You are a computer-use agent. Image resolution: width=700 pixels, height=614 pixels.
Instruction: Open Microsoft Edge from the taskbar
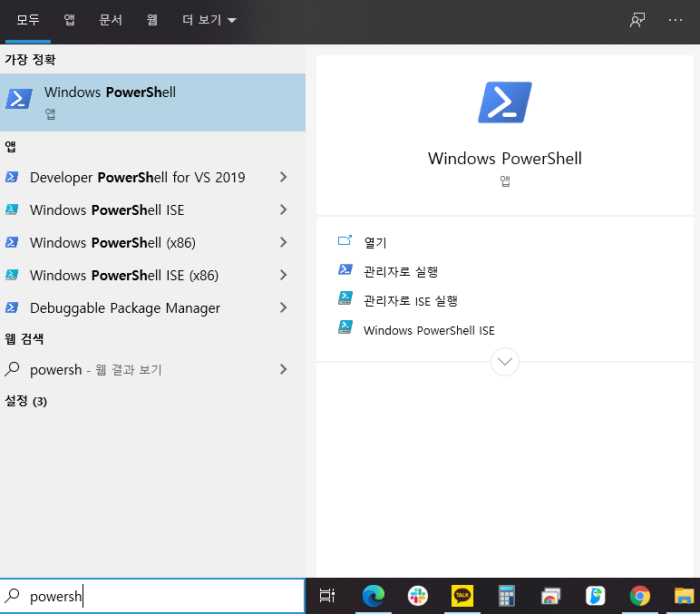pyautogui.click(x=374, y=596)
